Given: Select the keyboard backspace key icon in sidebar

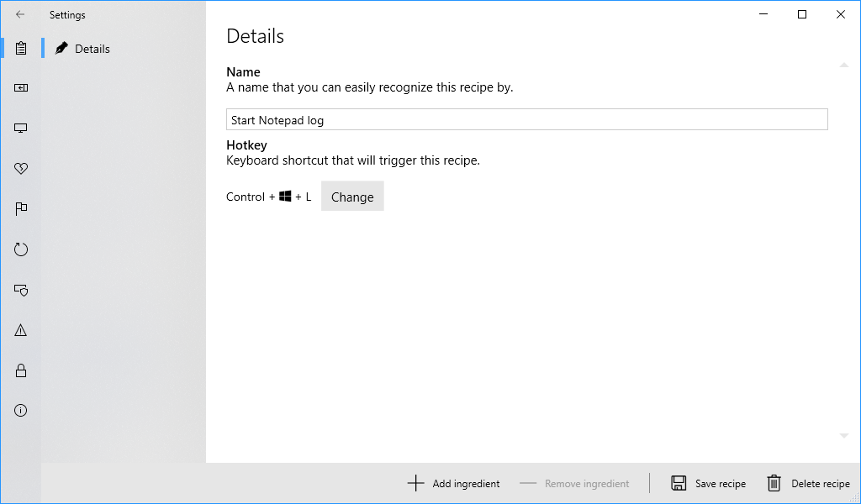Looking at the screenshot, I should [21, 87].
